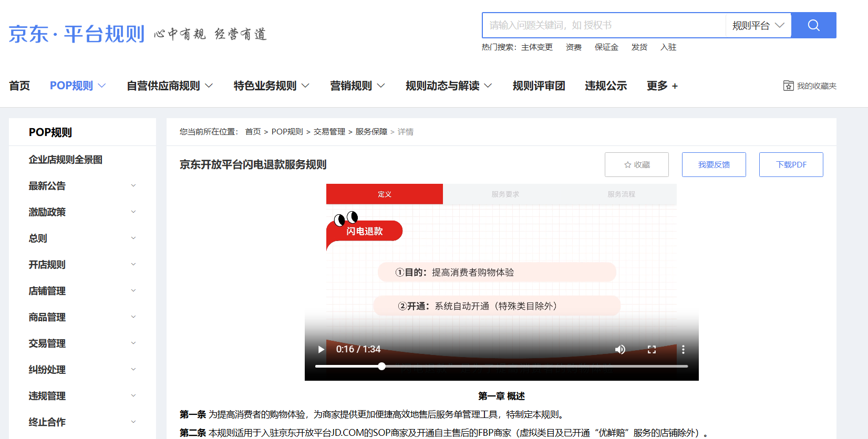This screenshot has height=439, width=868.
Task: Play the video with the play icon
Action: pyautogui.click(x=321, y=349)
